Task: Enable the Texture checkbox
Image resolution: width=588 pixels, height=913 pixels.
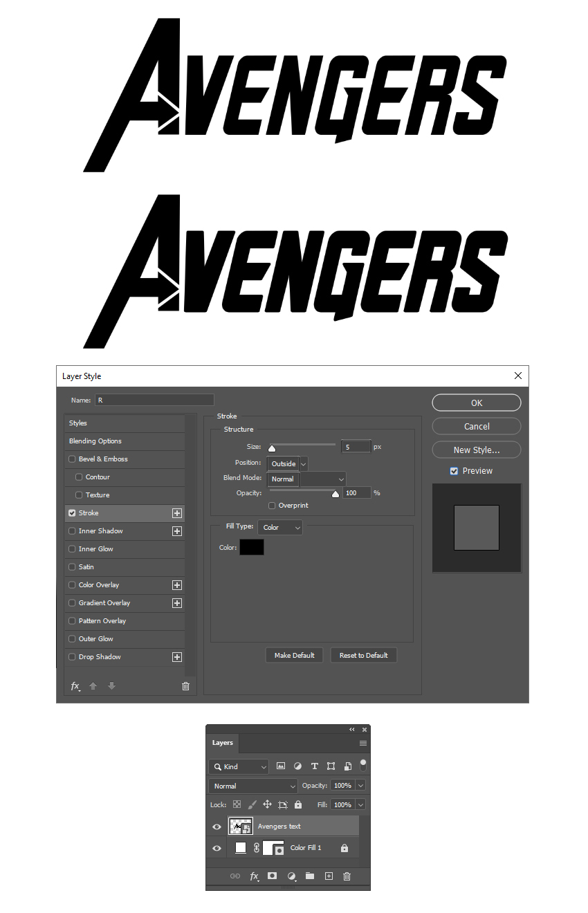Action: pos(79,495)
